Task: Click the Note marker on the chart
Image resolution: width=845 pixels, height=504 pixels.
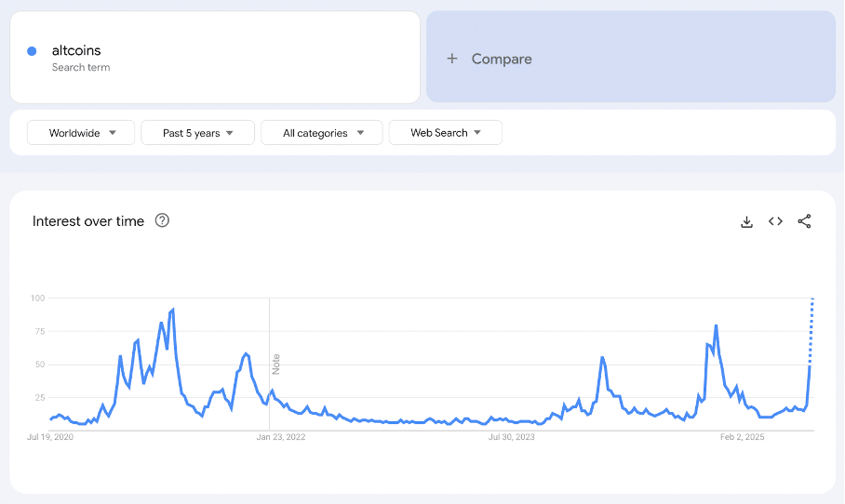Action: click(x=276, y=364)
